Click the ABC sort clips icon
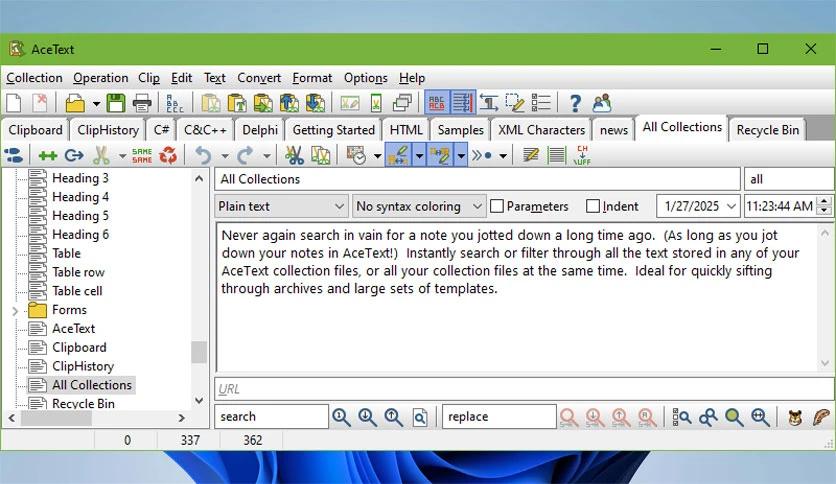The width and height of the screenshot is (836, 484). tap(174, 103)
